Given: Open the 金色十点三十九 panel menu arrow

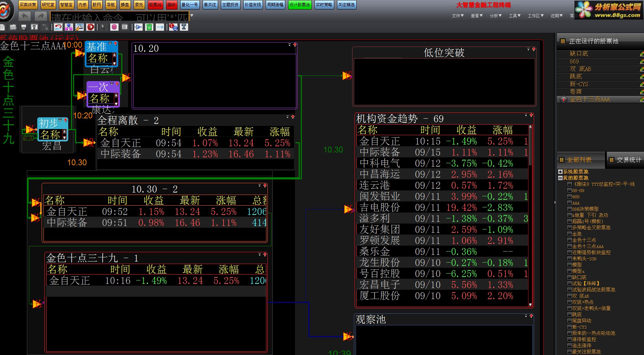Looking at the screenshot, I should tap(260, 255).
